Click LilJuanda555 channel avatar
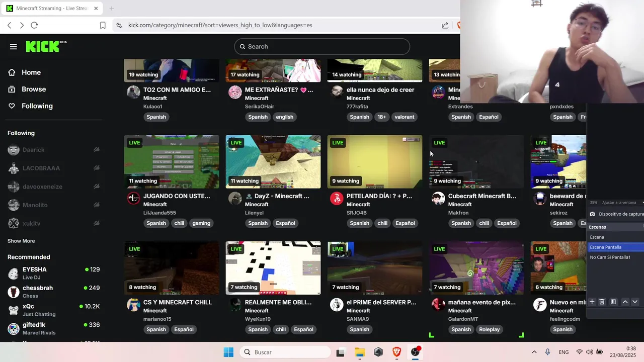The width and height of the screenshot is (644, 362). point(133,198)
